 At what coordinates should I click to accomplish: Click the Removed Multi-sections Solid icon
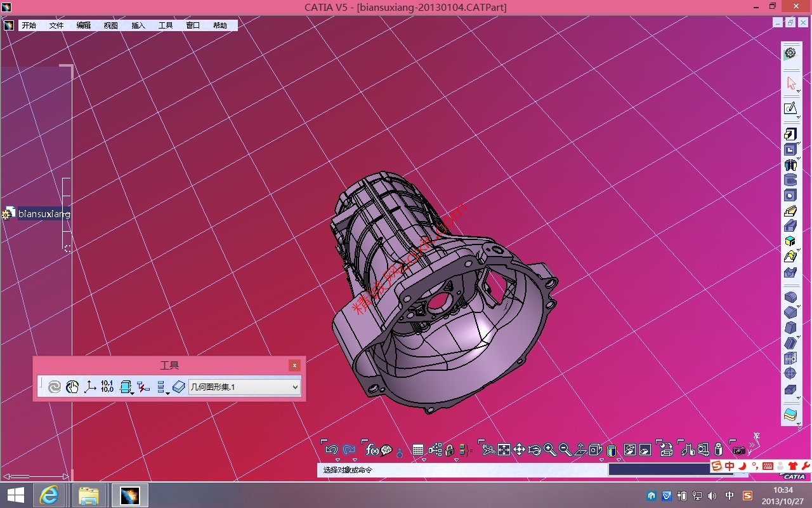[x=790, y=272]
